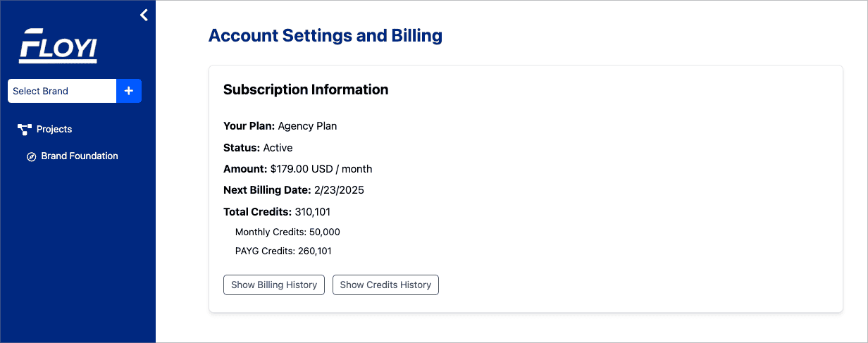Image resolution: width=868 pixels, height=343 pixels.
Task: Click the Total Credits 310,101 line
Action: (277, 211)
